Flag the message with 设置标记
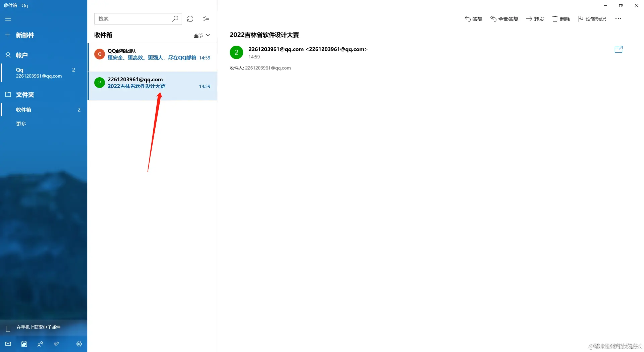This screenshot has width=644, height=352. [592, 19]
